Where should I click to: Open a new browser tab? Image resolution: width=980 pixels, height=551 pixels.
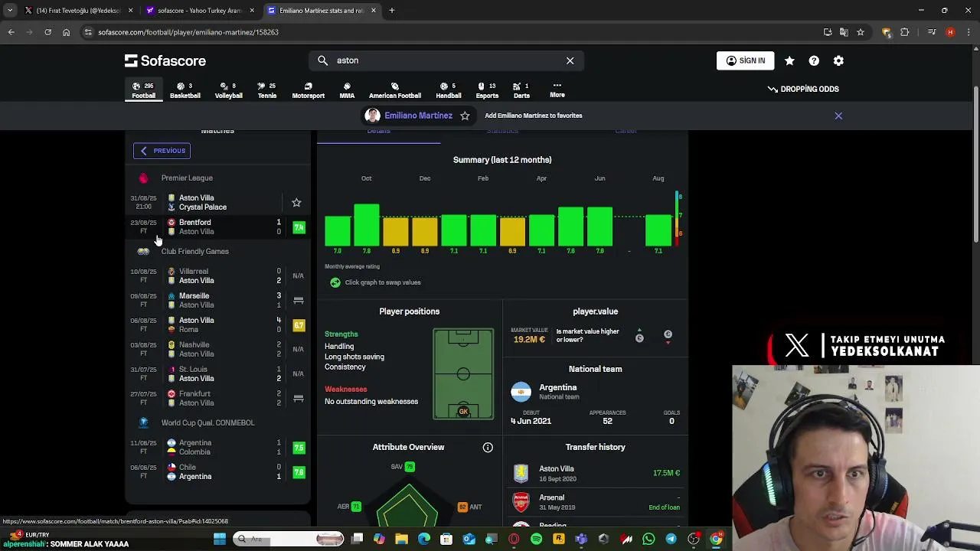(x=391, y=11)
